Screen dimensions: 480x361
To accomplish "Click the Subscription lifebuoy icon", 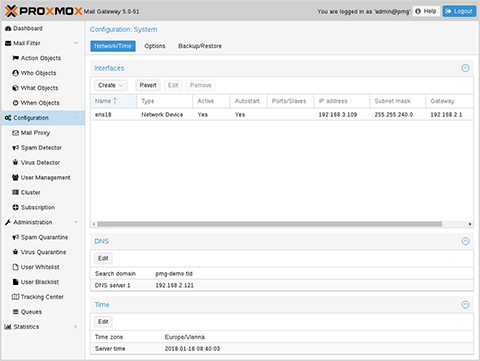I will [15, 207].
